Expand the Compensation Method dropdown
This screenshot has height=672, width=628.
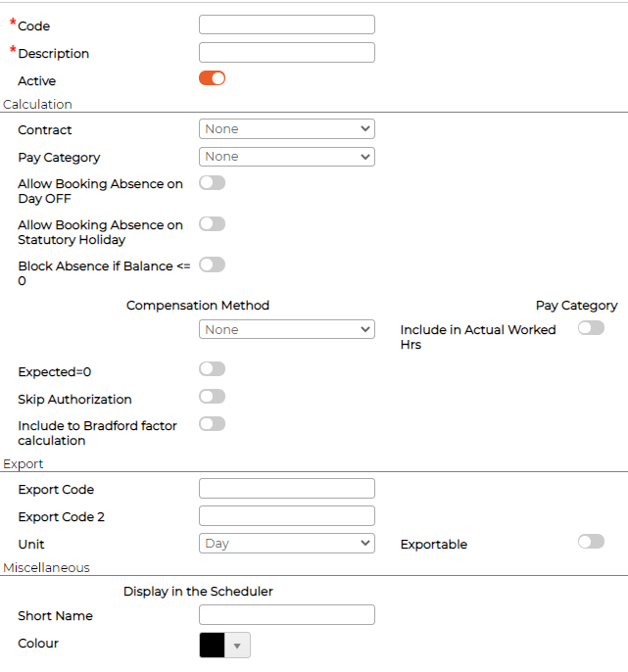(287, 329)
